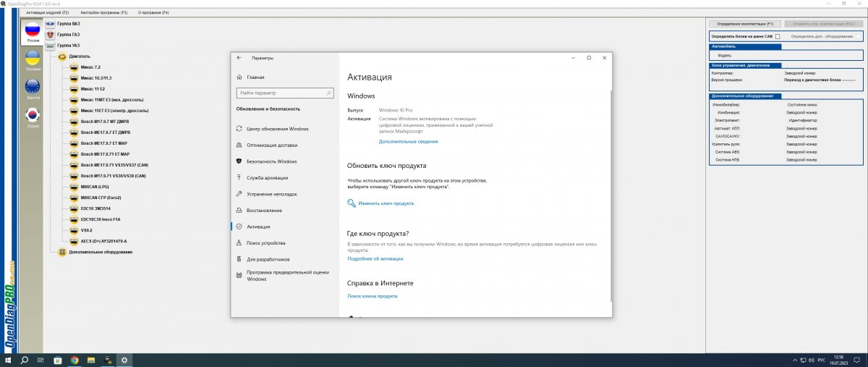Viewport: 868px width, 367px height.
Task: Select AECS (D+) AY3201479-A entry
Action: tap(104, 241)
